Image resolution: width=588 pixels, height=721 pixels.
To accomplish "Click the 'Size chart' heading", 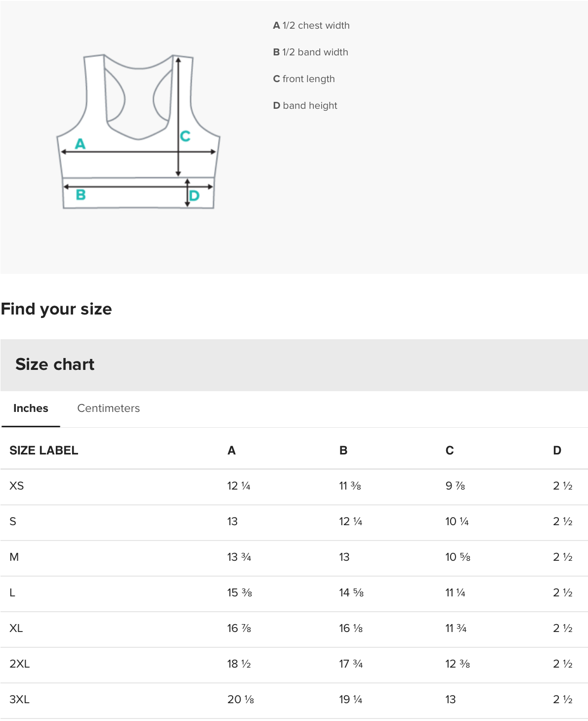I will pos(55,364).
